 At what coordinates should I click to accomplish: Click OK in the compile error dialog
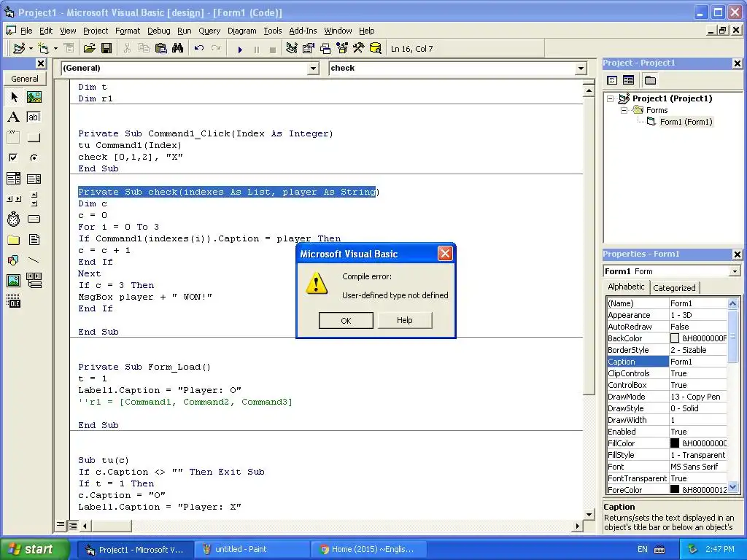pyautogui.click(x=346, y=321)
